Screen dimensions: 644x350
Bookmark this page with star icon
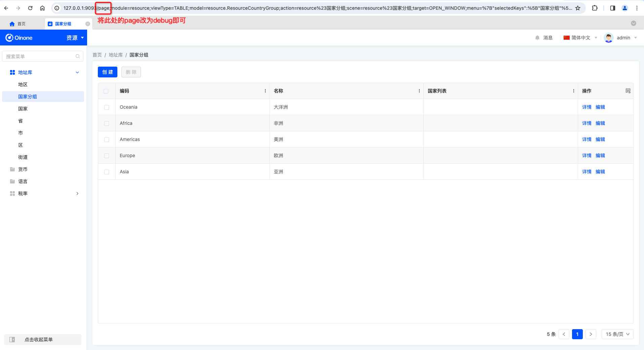click(x=578, y=8)
